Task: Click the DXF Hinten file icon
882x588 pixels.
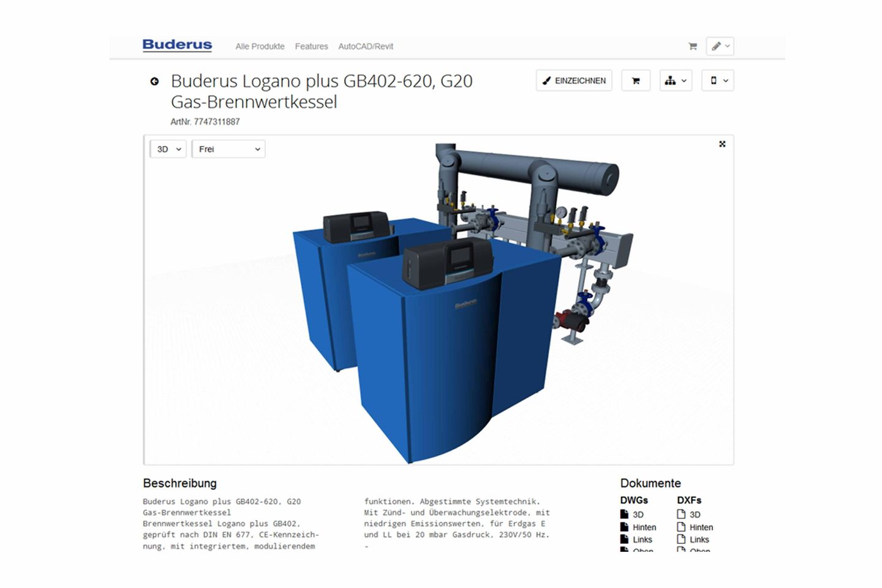Action: [x=681, y=527]
